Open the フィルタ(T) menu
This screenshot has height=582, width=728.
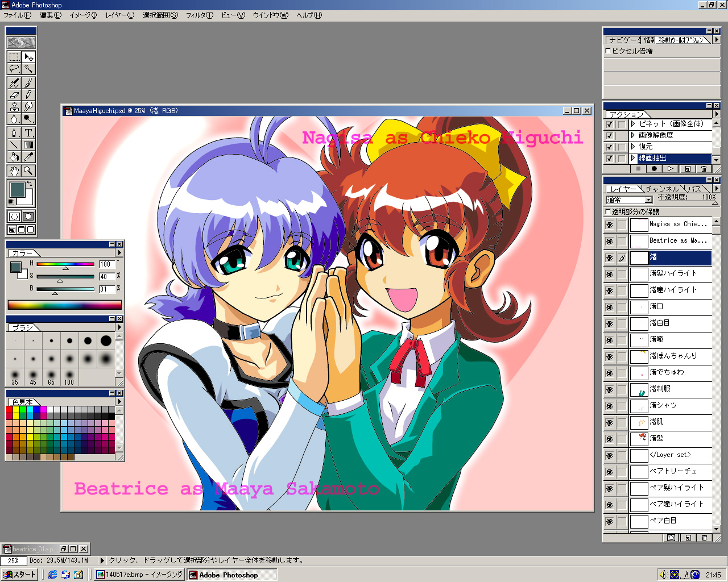tap(200, 15)
